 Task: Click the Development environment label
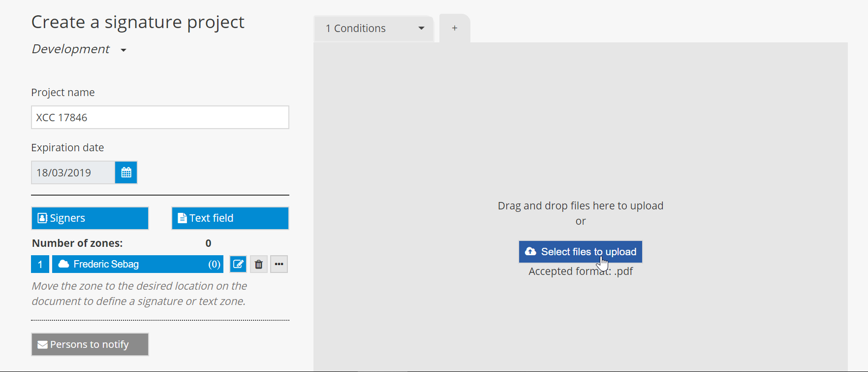pos(71,49)
